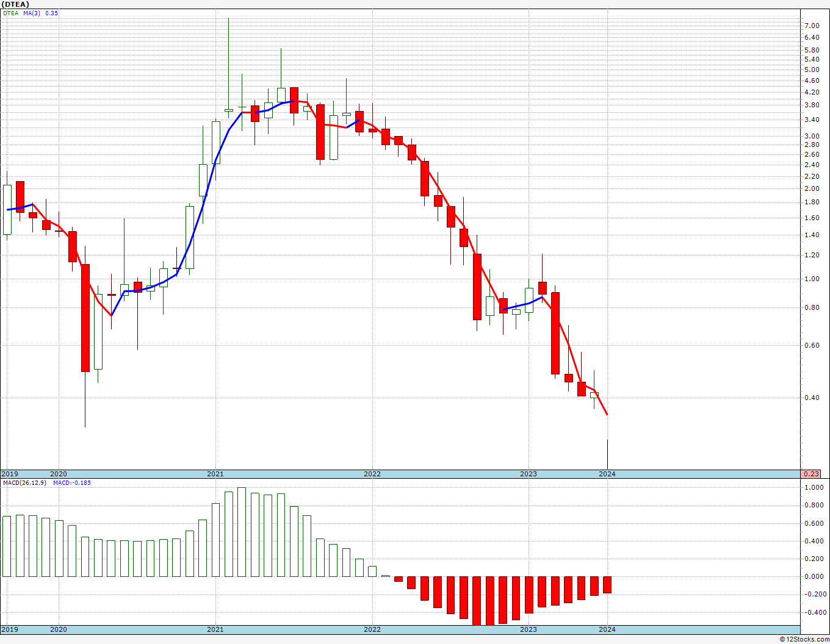Click the 1.000 MACD axis label
830x644 pixels.
point(814,487)
